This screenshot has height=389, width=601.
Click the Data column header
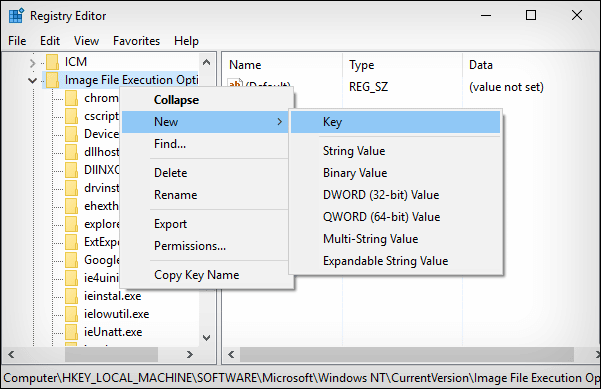point(531,65)
